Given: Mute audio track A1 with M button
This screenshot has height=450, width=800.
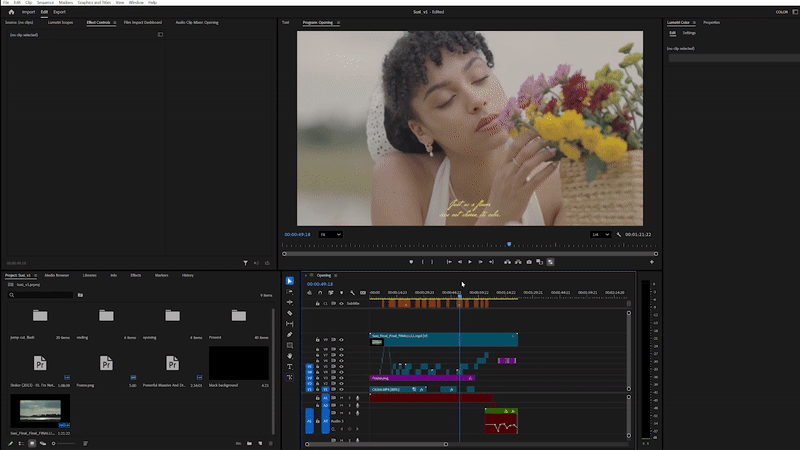Looking at the screenshot, I should tap(341, 397).
